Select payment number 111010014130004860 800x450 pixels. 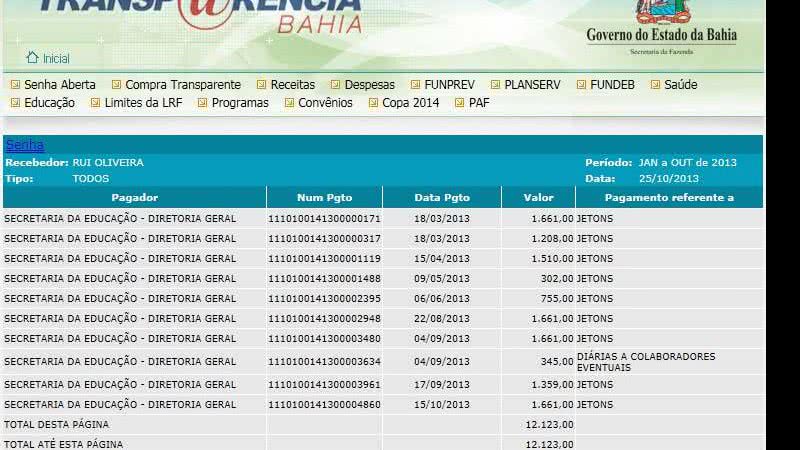click(324, 404)
